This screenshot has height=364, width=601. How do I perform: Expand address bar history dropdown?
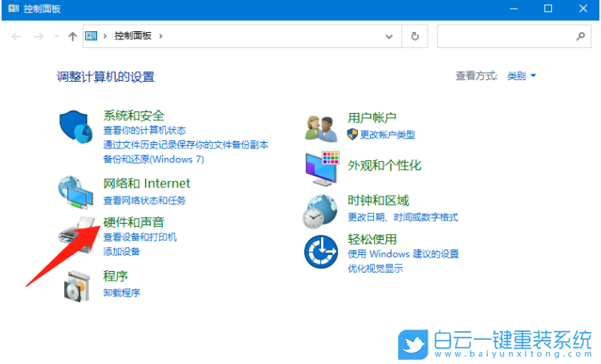click(x=389, y=36)
